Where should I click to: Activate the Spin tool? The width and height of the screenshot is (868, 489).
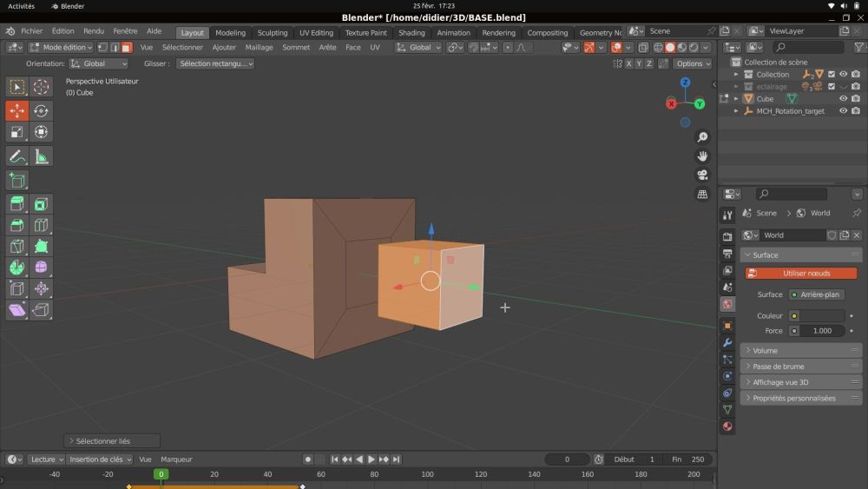(17, 268)
